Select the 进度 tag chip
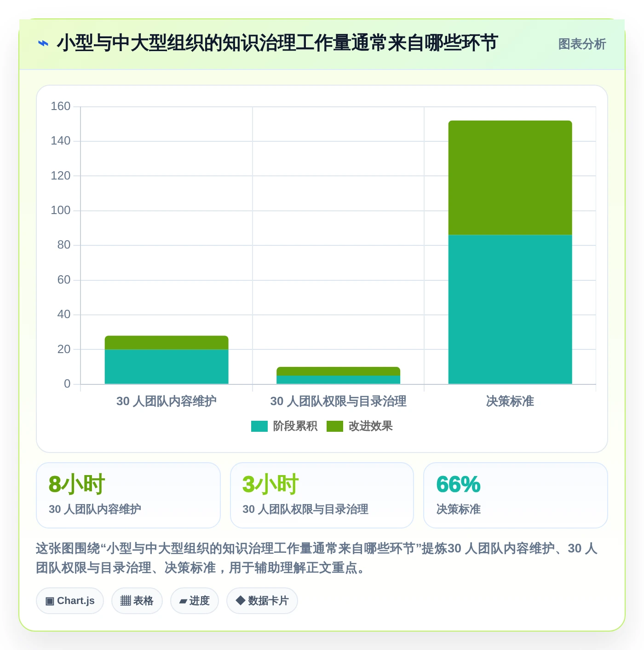Screen dimensions: 644x650 point(194,601)
